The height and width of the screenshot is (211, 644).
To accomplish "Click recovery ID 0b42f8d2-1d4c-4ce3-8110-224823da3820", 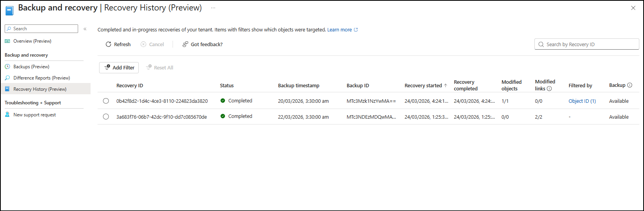I will click(x=162, y=101).
